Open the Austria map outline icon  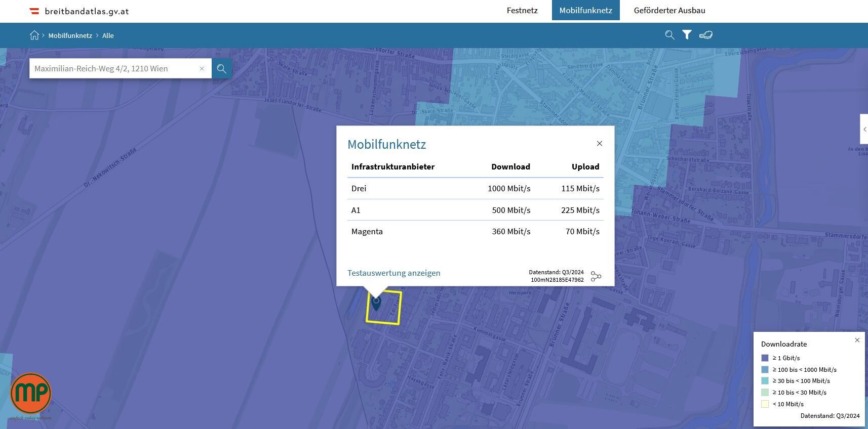pyautogui.click(x=706, y=35)
